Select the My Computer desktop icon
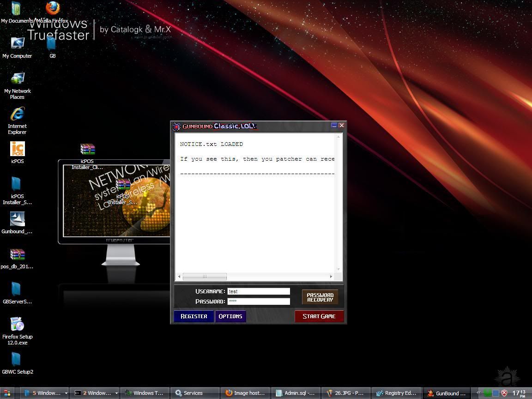Screen dimensions: 532x399 coord(17,44)
